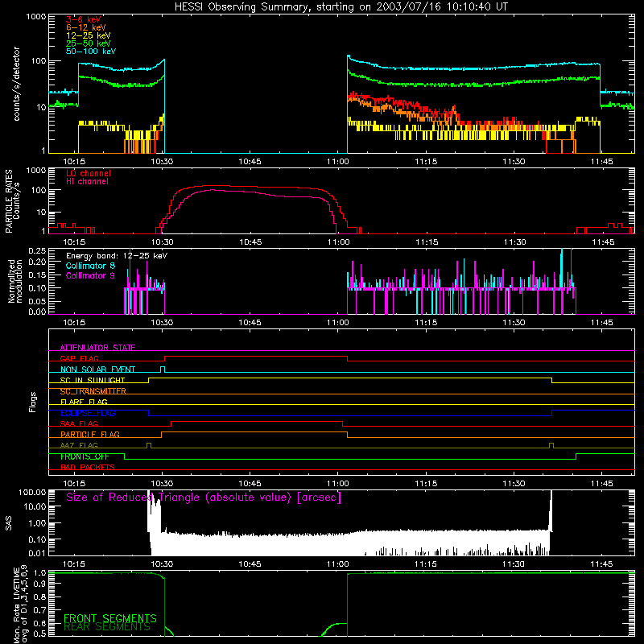This screenshot has width=644, height=644.
Task: Select the 50-100 keV legend label
Action: 91,52
